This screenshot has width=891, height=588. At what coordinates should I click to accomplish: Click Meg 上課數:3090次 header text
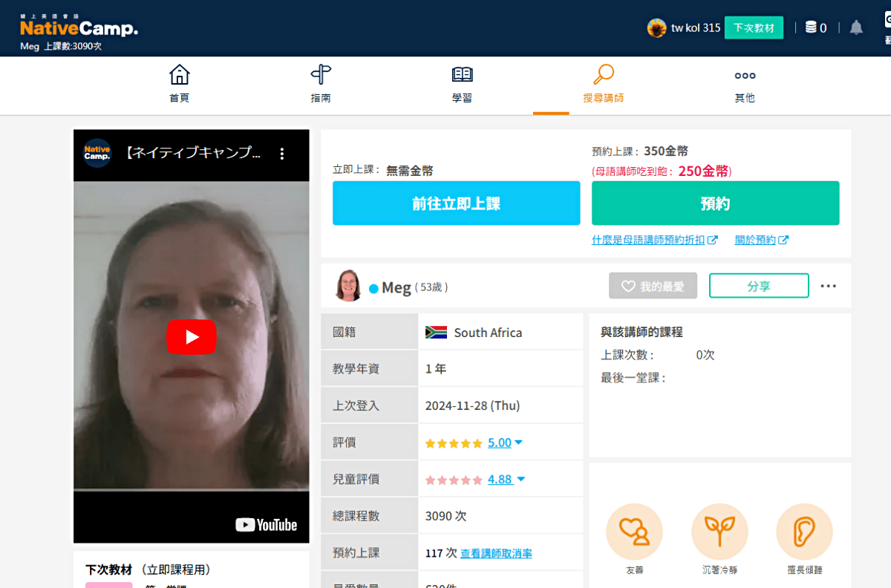(61, 46)
